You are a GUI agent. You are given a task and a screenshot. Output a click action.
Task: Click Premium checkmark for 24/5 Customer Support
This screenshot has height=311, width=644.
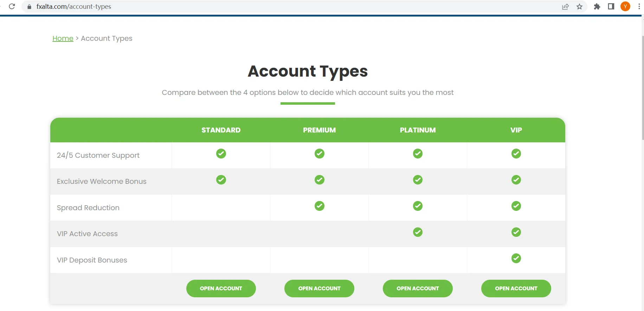tap(320, 154)
